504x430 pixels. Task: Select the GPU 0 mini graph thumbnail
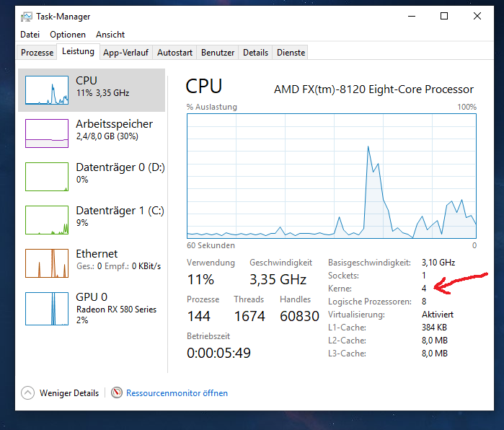coord(47,309)
